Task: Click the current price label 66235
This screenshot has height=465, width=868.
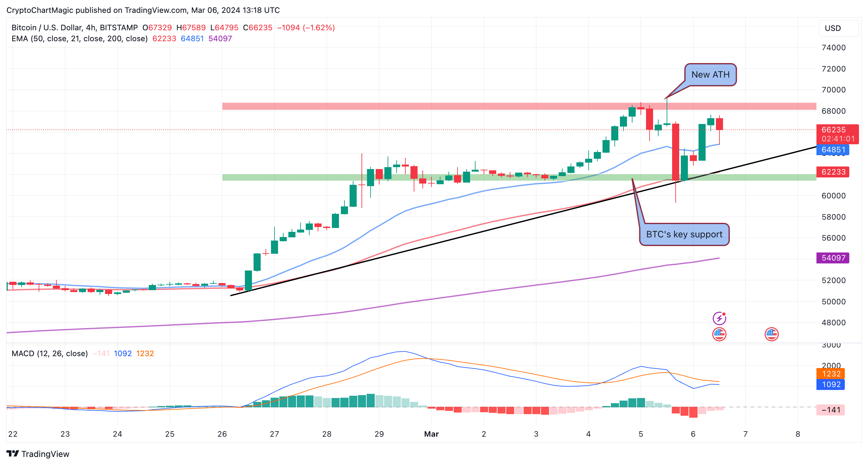Action: point(834,130)
